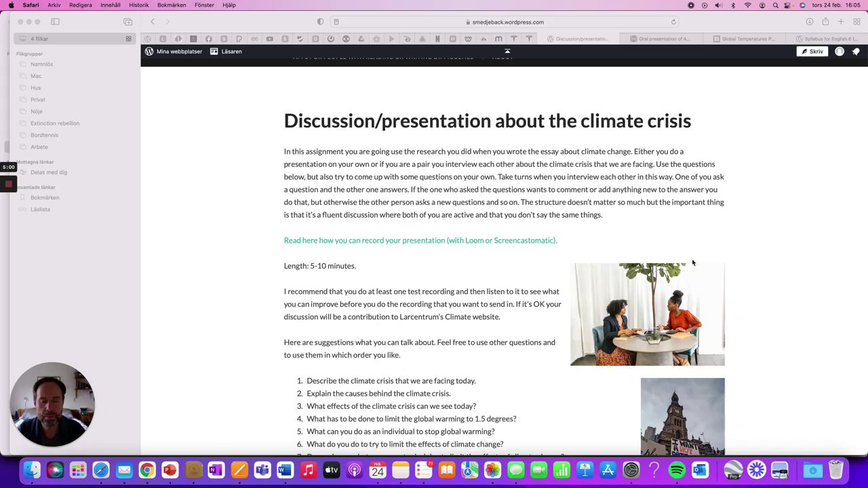Create a new tab group in sidebar
Screen dimensions: 868x488
[127, 22]
